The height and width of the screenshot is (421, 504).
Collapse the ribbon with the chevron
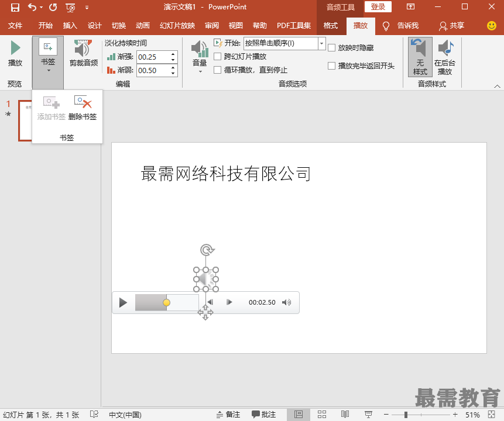click(x=497, y=86)
